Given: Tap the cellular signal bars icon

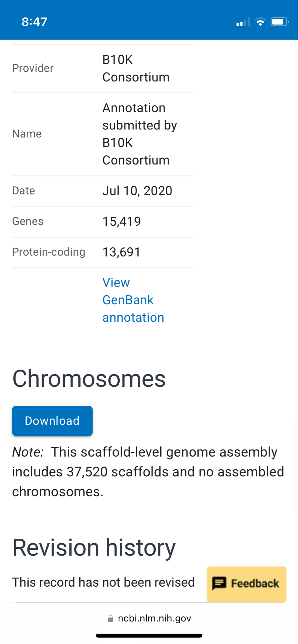Looking at the screenshot, I should coord(243,22).
